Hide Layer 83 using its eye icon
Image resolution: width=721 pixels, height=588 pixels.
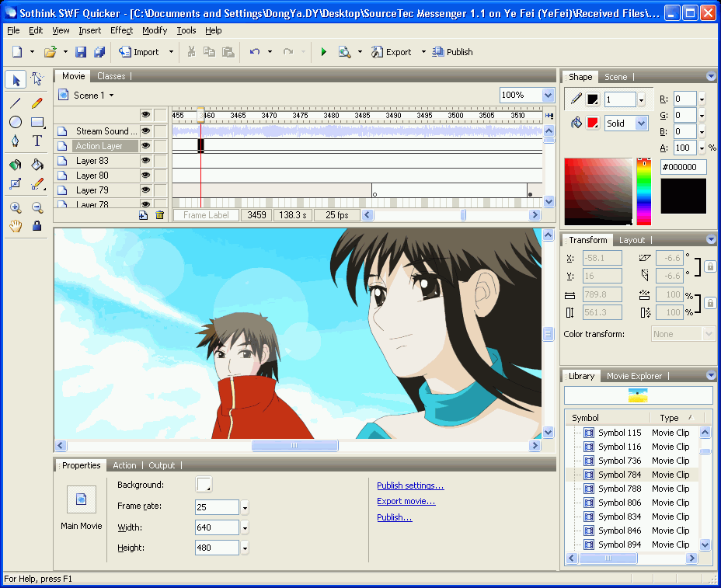(x=146, y=161)
